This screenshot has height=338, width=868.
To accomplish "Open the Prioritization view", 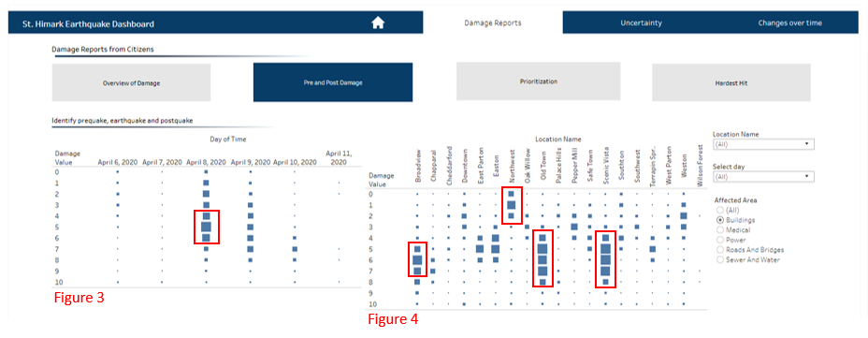I will pyautogui.click(x=539, y=81).
